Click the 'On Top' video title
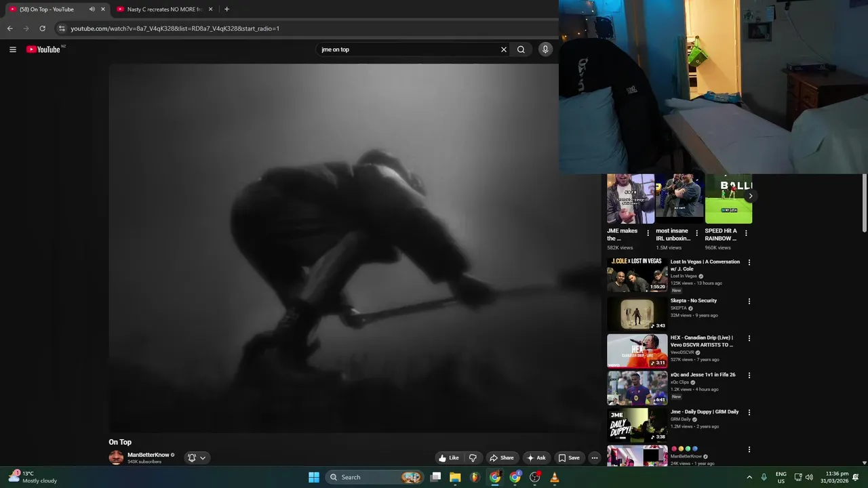This screenshot has width=868, height=488. [120, 442]
